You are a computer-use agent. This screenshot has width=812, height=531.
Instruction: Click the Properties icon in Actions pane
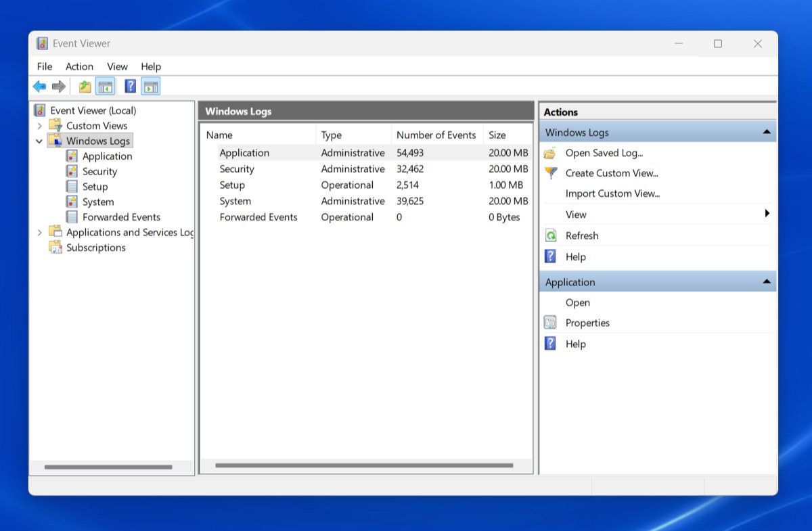pyautogui.click(x=551, y=323)
